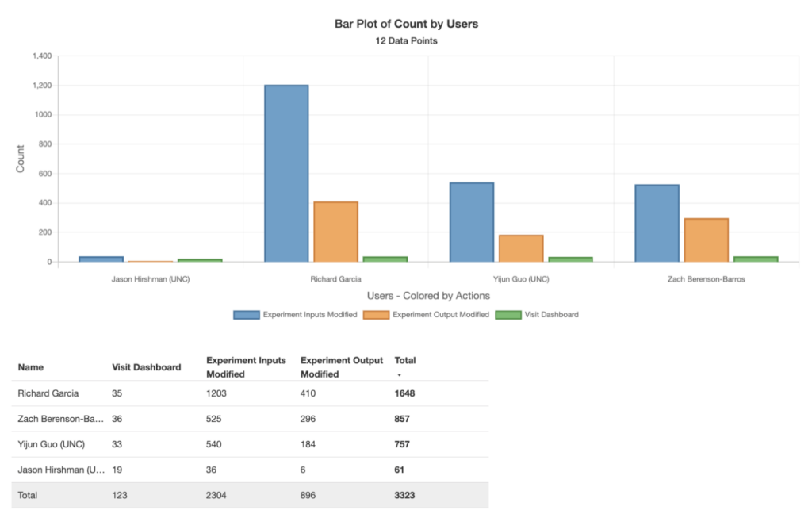Click Jason Hirshman's small blue bar

tap(101, 259)
